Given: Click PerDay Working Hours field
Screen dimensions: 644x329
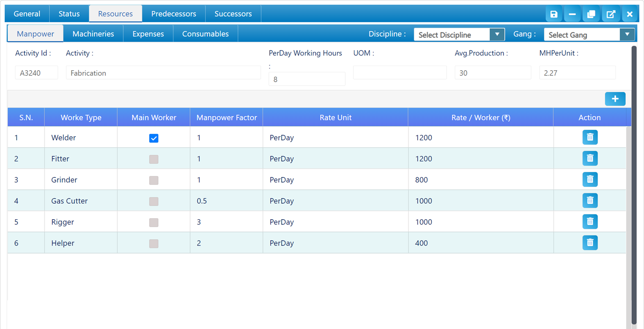Looking at the screenshot, I should pos(307,79).
